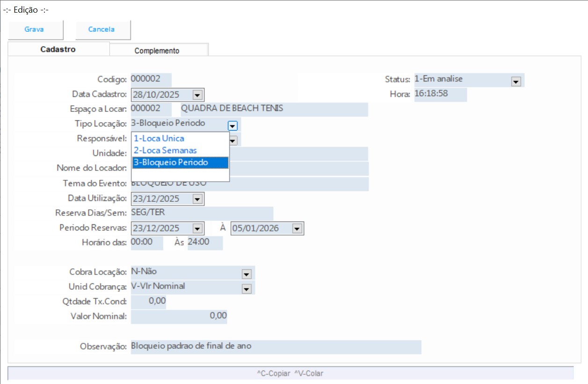Screen dimensions: 588x384
Task: Click the Horário das start time field
Action: 146,243
